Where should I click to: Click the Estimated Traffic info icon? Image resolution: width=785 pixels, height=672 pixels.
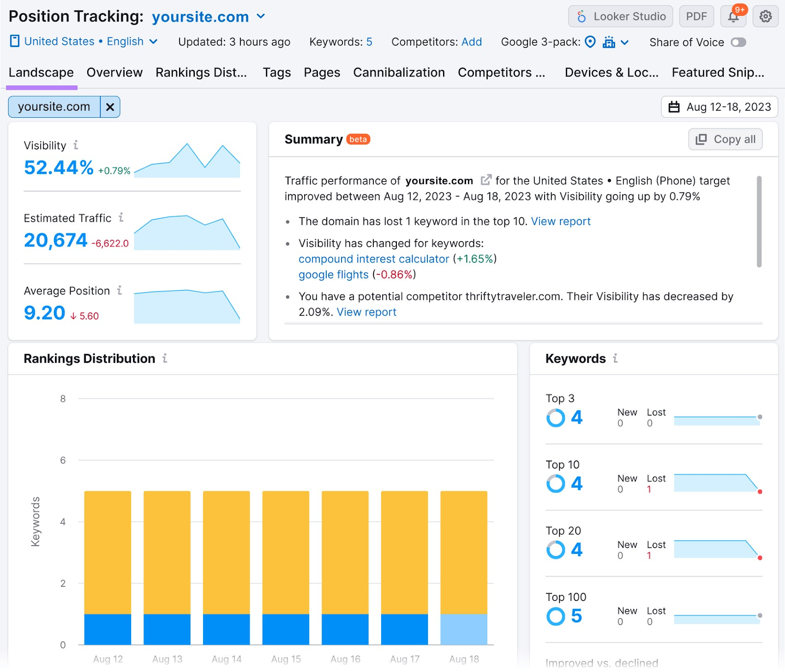(x=122, y=217)
